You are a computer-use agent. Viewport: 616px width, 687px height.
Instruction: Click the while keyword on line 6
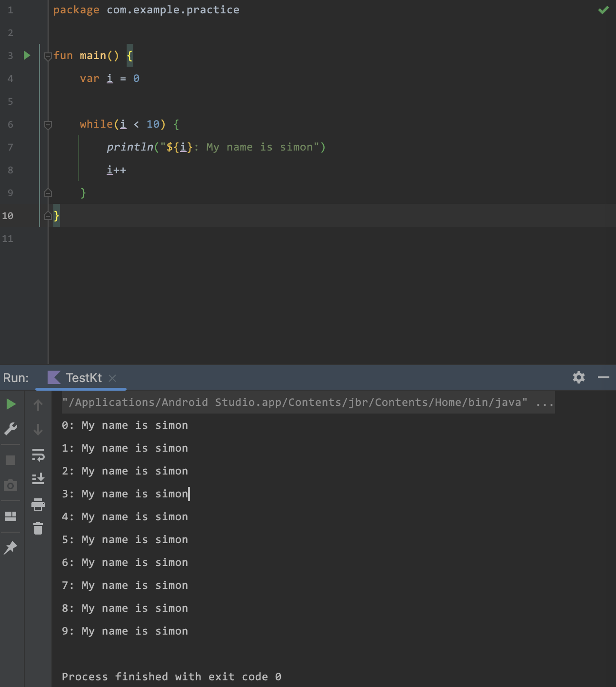(x=96, y=124)
